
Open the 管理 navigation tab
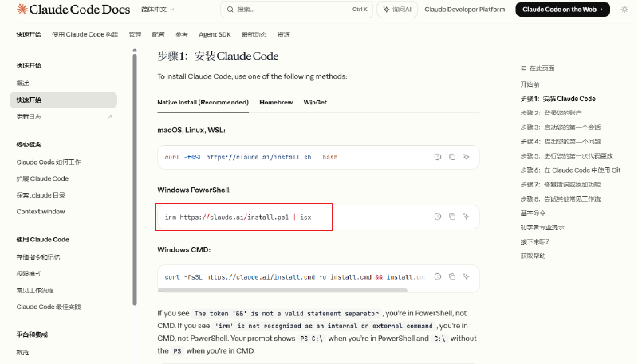click(135, 34)
